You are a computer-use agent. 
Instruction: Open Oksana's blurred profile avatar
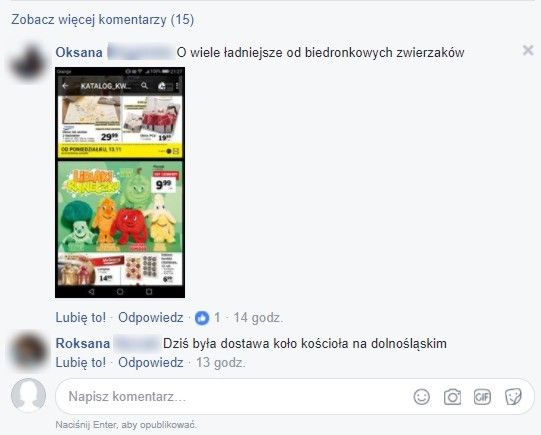28,63
